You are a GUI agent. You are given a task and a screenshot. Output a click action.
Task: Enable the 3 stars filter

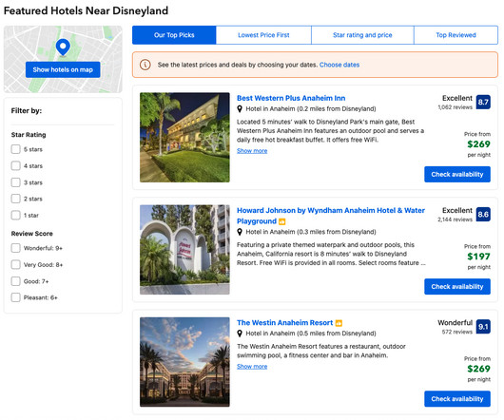16,182
